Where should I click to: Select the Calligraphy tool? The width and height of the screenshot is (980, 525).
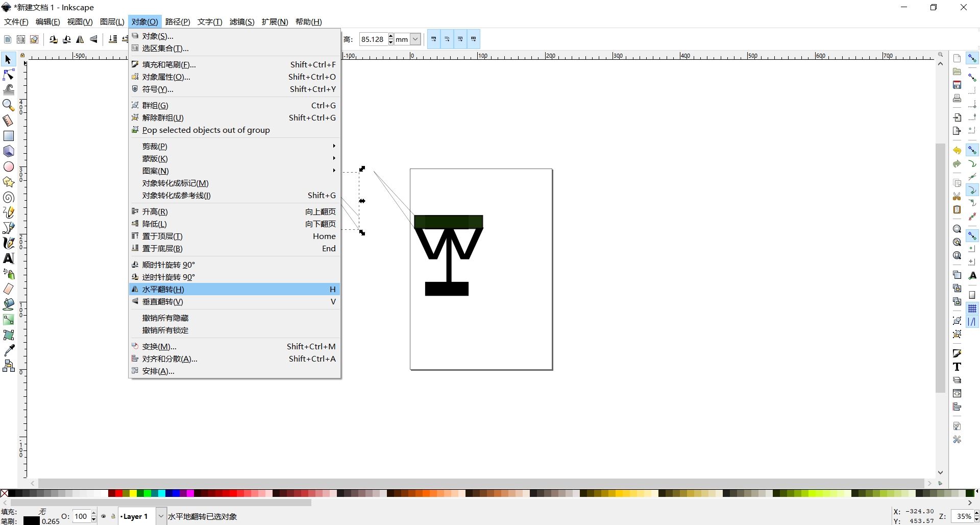tap(8, 243)
